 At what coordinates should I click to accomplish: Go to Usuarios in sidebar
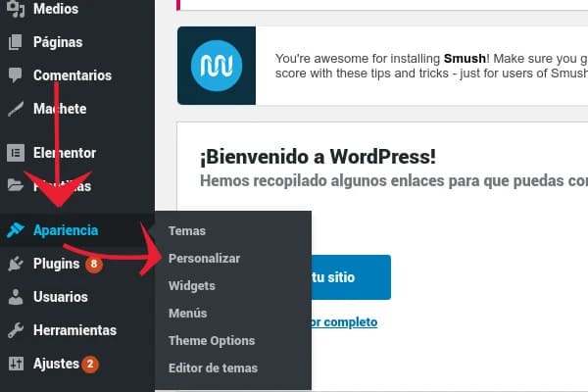pyautogui.click(x=61, y=297)
